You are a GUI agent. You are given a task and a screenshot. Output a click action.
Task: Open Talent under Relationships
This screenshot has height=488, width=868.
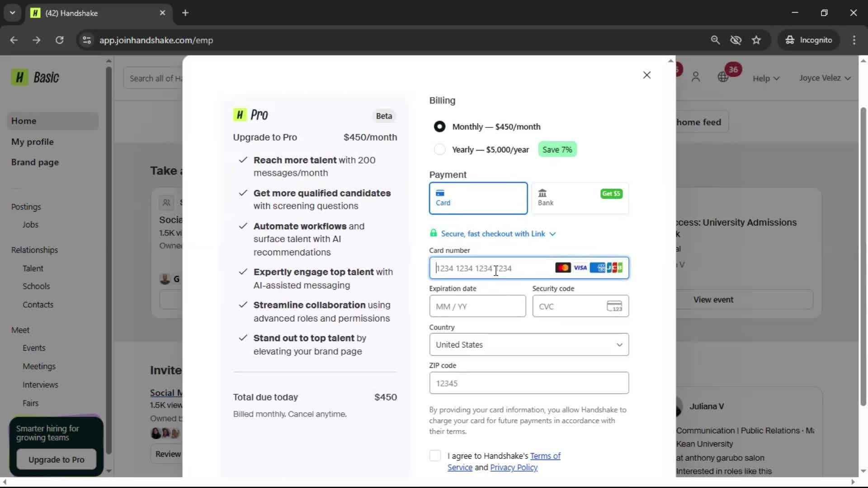[33, 268]
